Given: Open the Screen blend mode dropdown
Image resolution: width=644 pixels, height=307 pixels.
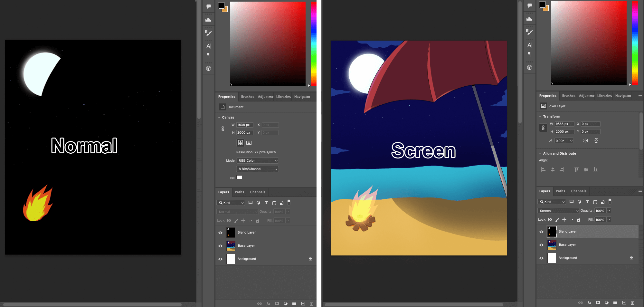Looking at the screenshot, I should coord(558,210).
